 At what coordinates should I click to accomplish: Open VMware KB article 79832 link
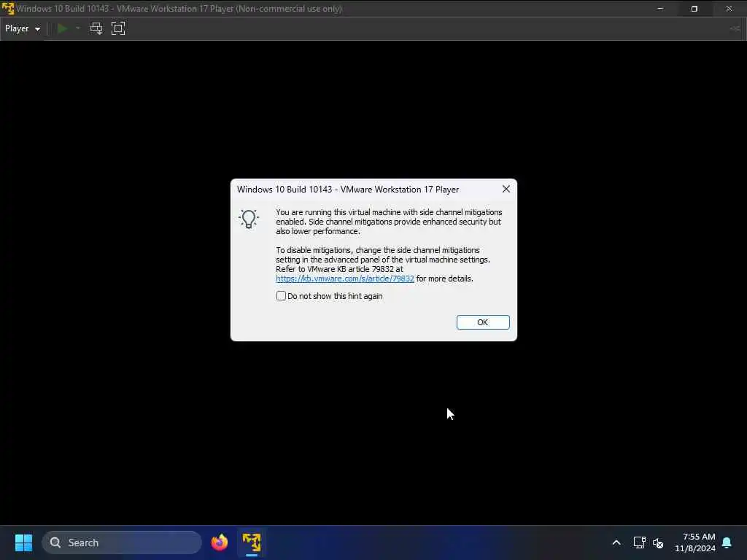click(345, 279)
